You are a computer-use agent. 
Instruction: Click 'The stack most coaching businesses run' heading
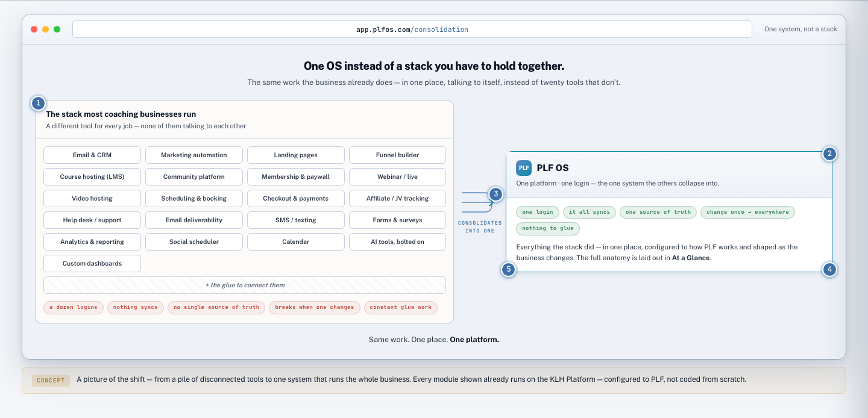pyautogui.click(x=121, y=114)
